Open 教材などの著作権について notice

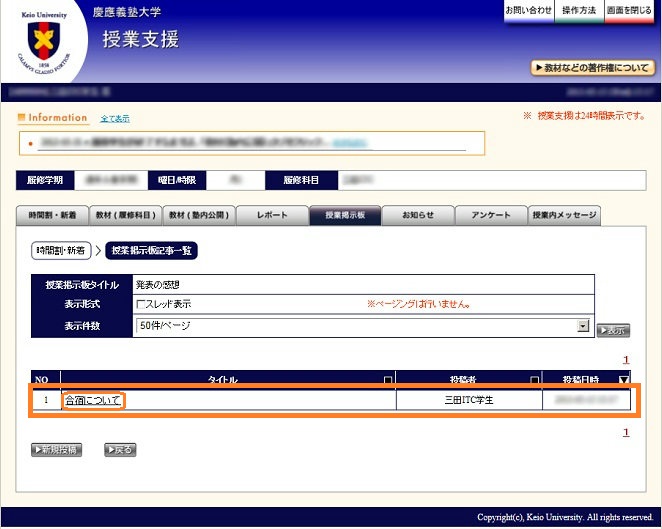pyautogui.click(x=593, y=68)
